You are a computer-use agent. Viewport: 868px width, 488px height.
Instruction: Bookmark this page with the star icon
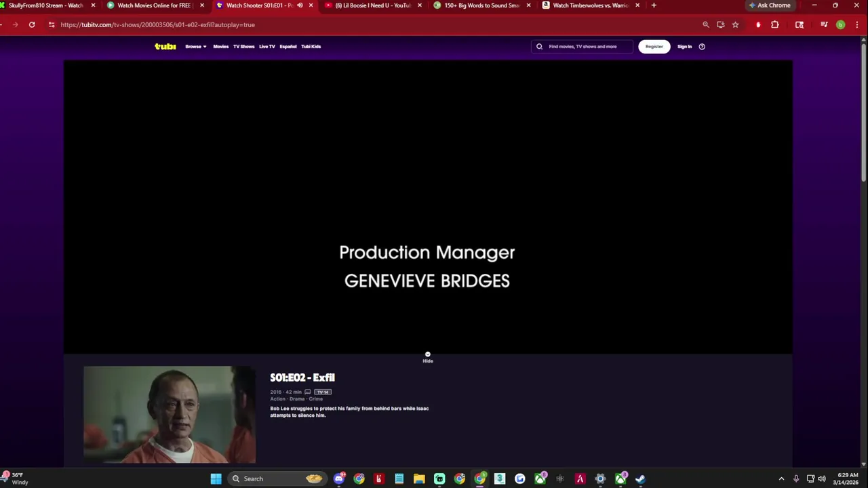pos(735,24)
